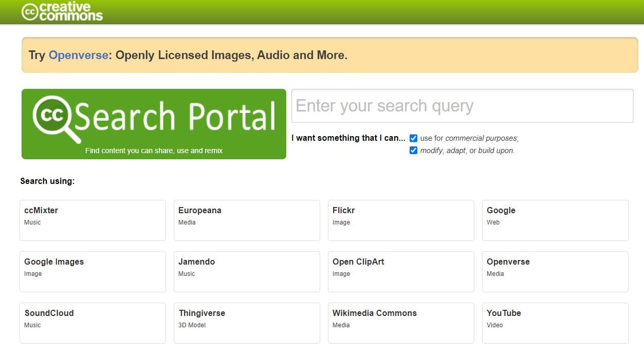644x355 pixels.
Task: Choose Google web search
Action: click(x=555, y=220)
